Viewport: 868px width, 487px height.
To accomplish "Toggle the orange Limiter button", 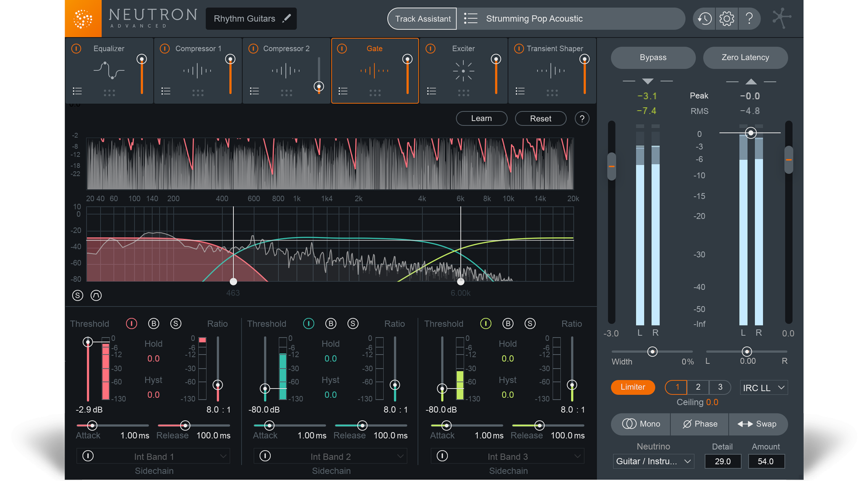I will (633, 387).
